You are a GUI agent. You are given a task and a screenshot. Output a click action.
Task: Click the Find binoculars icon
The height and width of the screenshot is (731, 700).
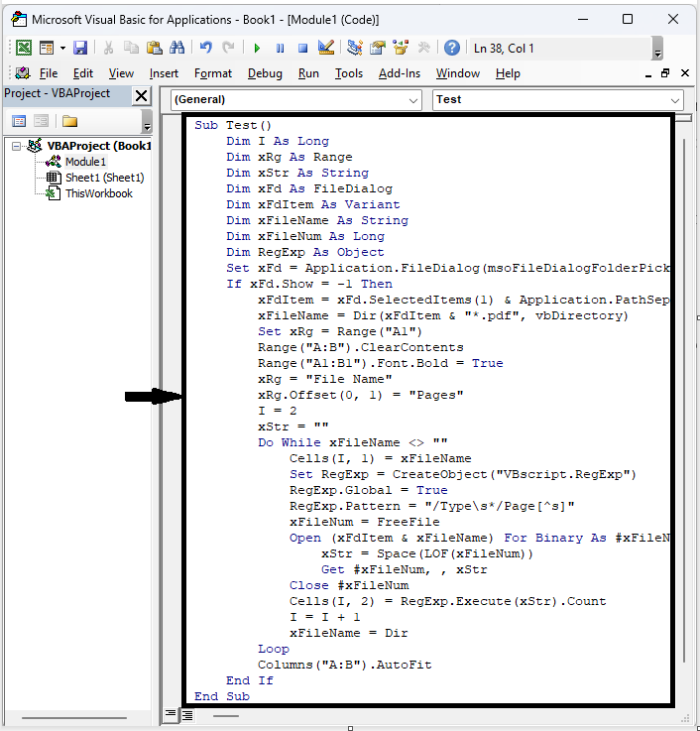pyautogui.click(x=176, y=48)
